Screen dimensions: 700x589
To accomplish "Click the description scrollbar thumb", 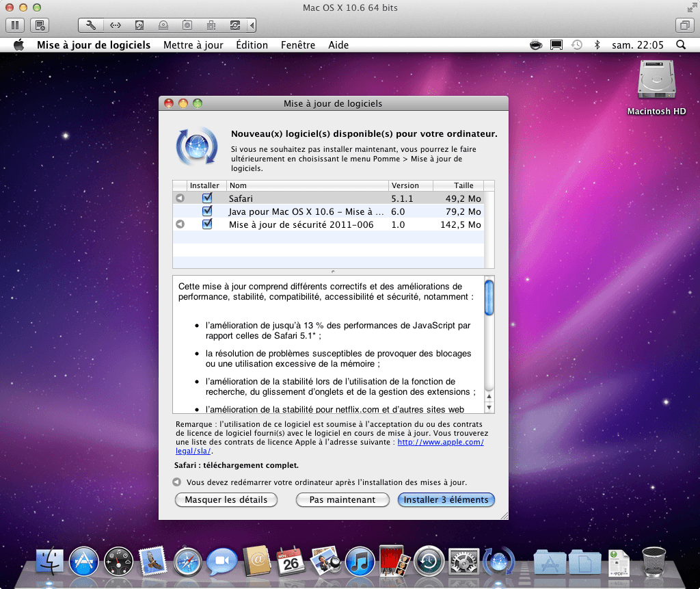I will click(x=489, y=298).
